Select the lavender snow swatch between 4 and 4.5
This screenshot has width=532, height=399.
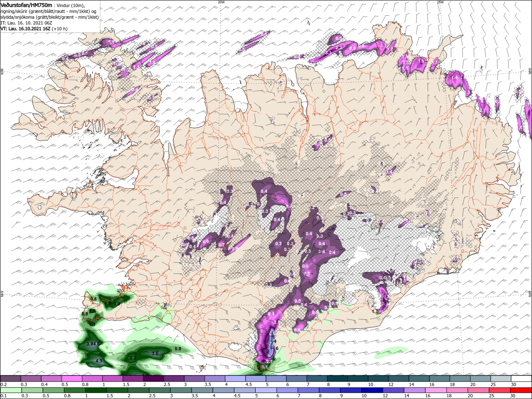click(x=235, y=379)
